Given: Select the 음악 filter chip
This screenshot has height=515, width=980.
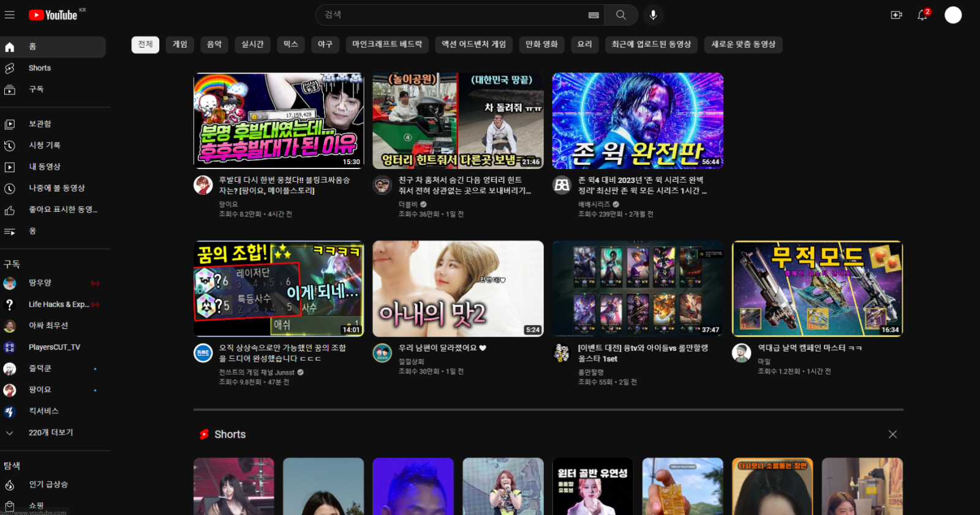Looking at the screenshot, I should (x=214, y=45).
